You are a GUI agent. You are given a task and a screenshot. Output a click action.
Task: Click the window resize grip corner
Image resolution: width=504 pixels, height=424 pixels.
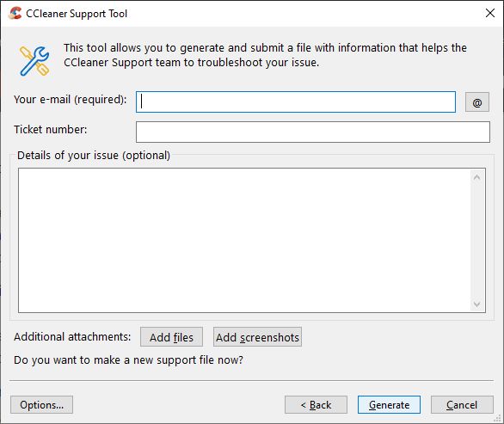(x=498, y=418)
